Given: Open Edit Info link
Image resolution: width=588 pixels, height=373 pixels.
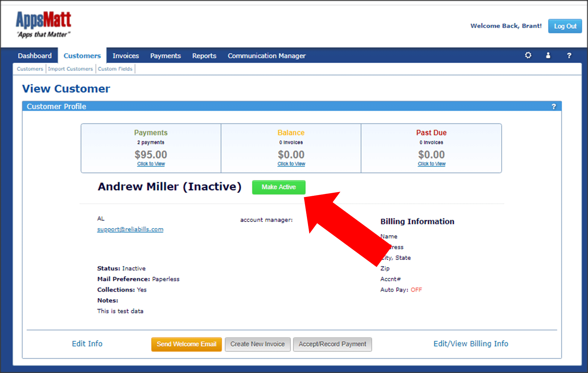Looking at the screenshot, I should (87, 344).
